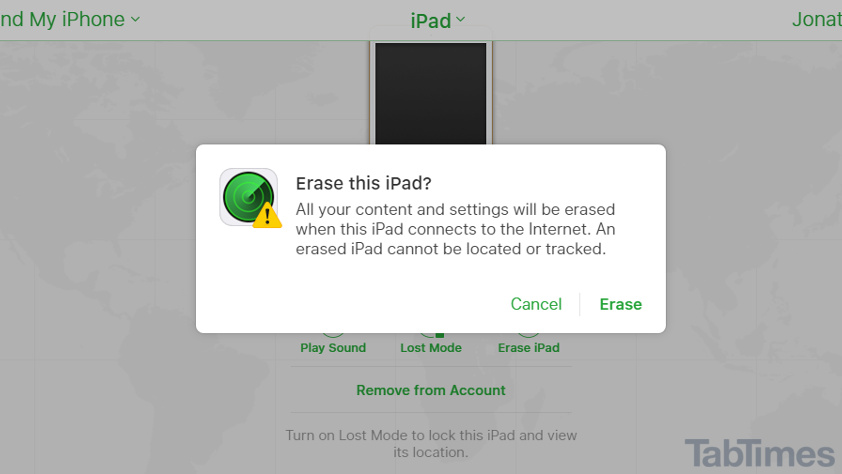Click Remove from Account link
The image size is (842, 474).
point(431,390)
